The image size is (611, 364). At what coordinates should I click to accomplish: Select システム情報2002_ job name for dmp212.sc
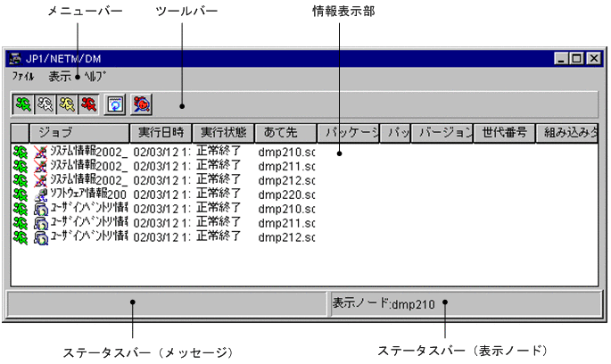coord(89,180)
